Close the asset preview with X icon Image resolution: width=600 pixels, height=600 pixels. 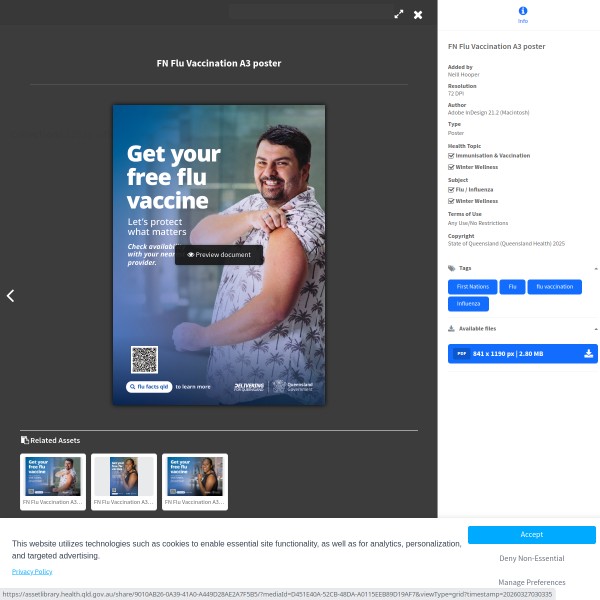click(418, 14)
